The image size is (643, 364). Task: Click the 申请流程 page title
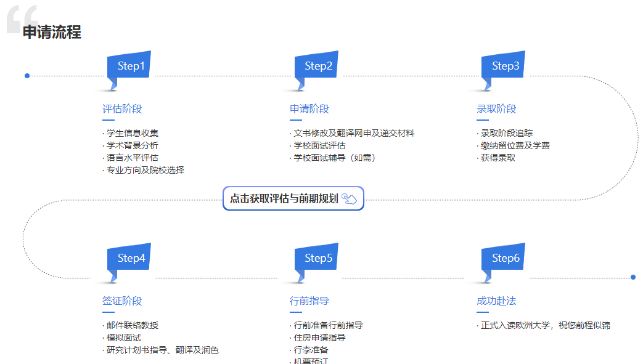point(52,32)
